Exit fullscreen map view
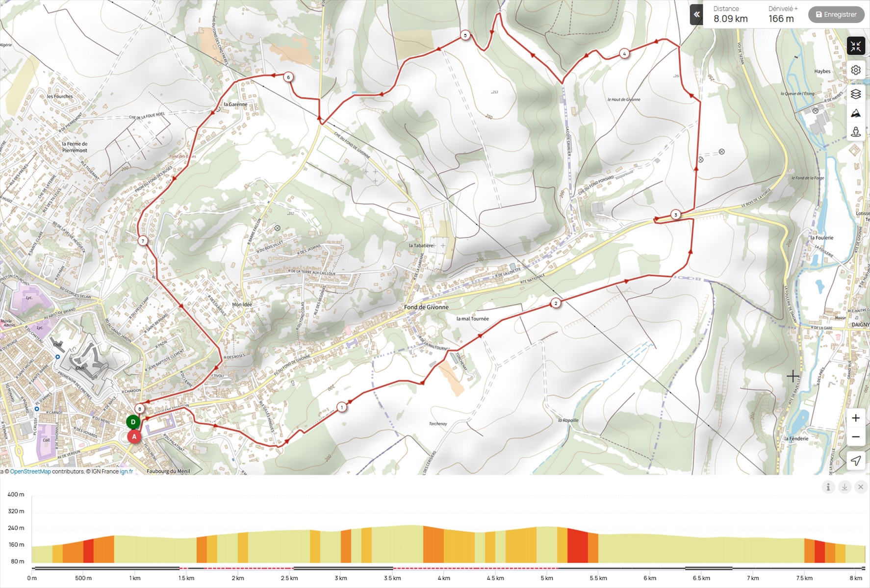This screenshot has width=870, height=588. [856, 46]
